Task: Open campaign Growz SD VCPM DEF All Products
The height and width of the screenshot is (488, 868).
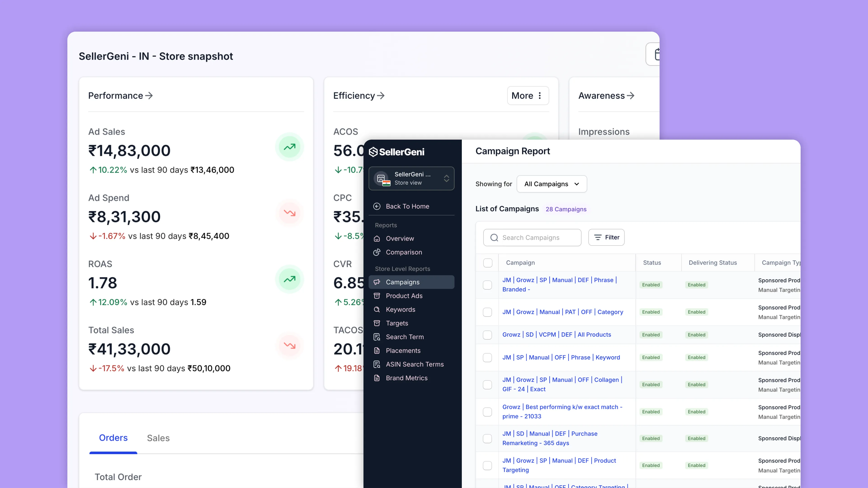Action: (557, 335)
